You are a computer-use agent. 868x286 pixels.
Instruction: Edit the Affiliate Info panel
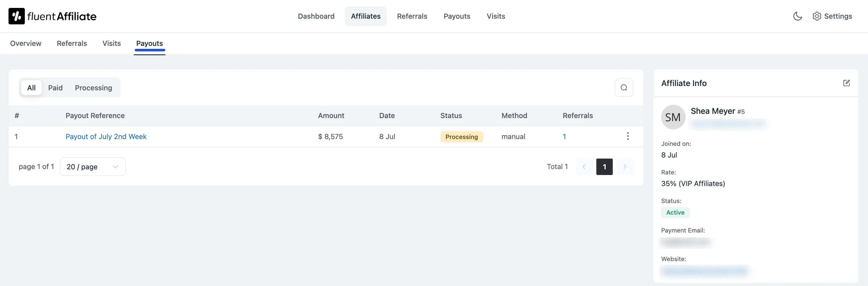coord(847,83)
